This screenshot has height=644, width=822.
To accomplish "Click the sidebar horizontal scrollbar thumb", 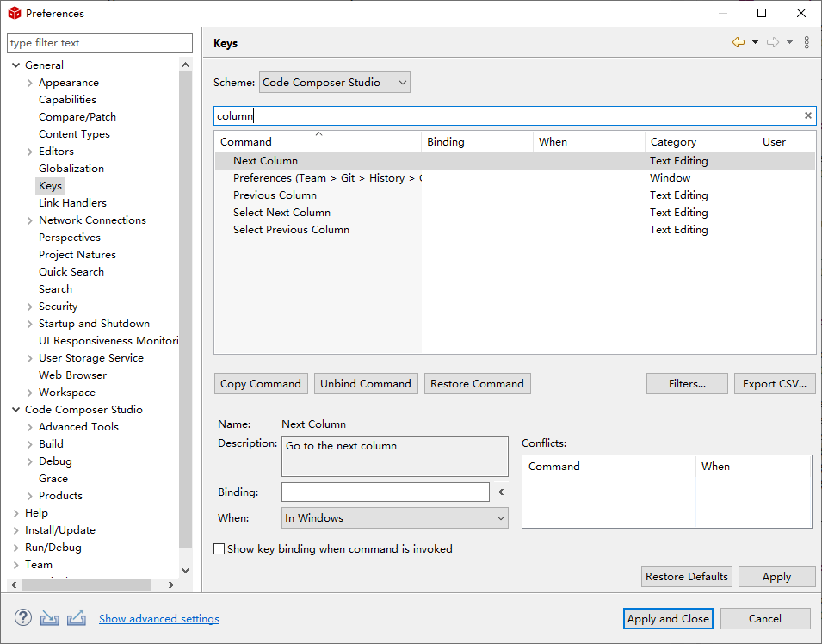I will (x=86, y=585).
